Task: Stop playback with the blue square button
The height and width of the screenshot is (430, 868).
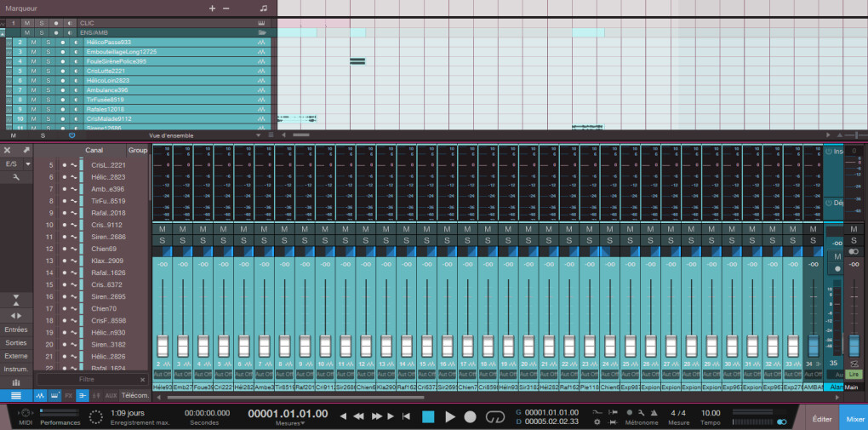Action: [428, 416]
